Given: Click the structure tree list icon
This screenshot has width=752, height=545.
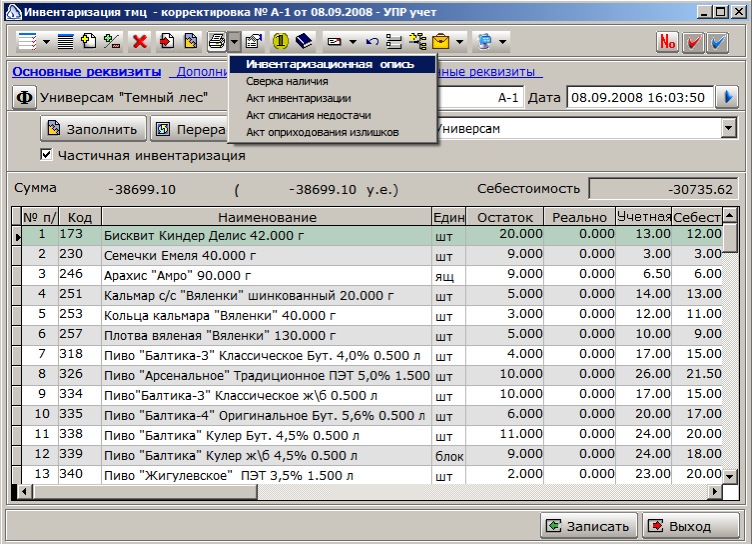Looking at the screenshot, I should (x=394, y=42).
